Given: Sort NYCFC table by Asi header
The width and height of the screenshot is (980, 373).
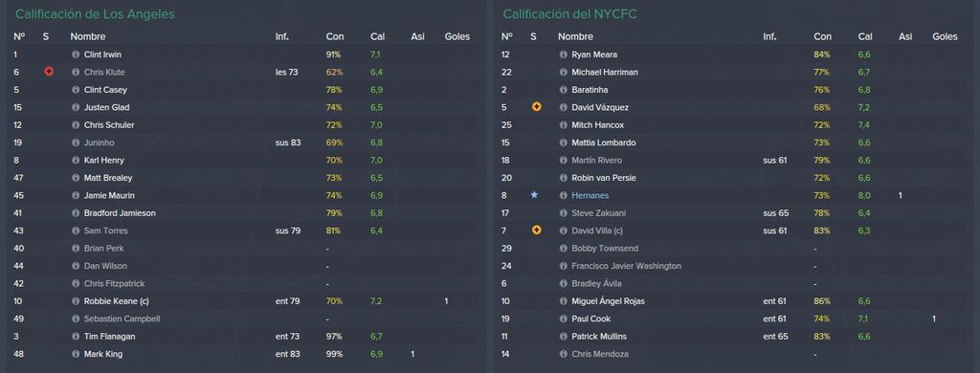Looking at the screenshot, I should coord(905,37).
